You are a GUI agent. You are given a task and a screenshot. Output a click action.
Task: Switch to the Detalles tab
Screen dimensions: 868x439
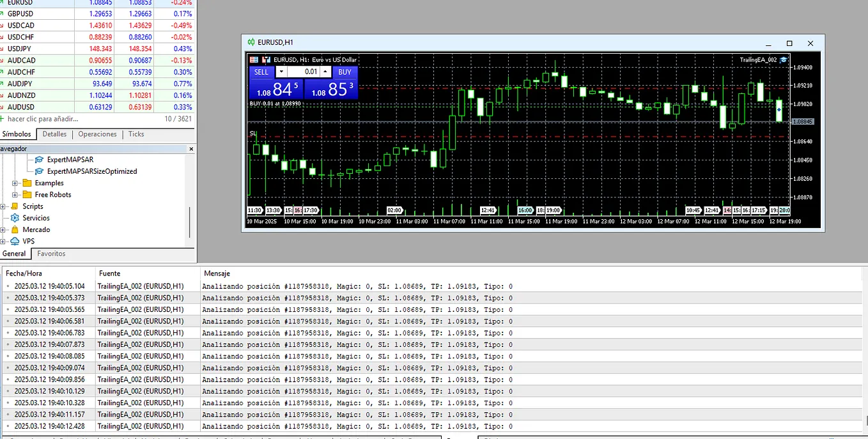click(x=54, y=134)
